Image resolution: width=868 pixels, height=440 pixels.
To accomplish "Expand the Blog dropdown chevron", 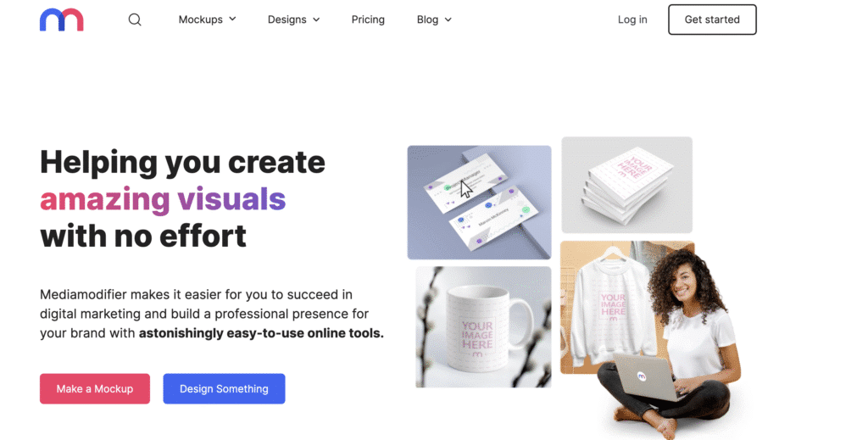I will [448, 19].
